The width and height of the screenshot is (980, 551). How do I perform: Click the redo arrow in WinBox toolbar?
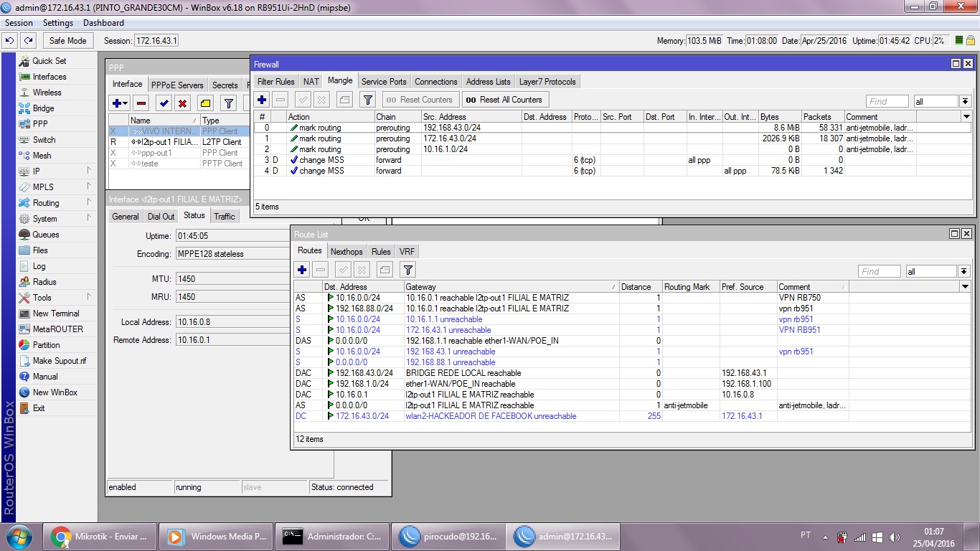click(x=28, y=41)
